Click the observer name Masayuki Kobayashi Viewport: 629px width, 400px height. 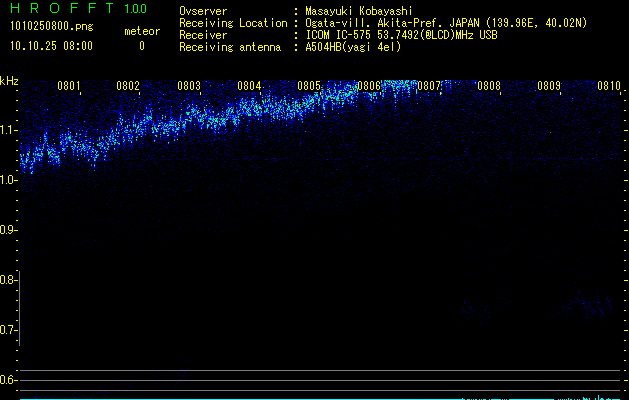pyautogui.click(x=359, y=11)
